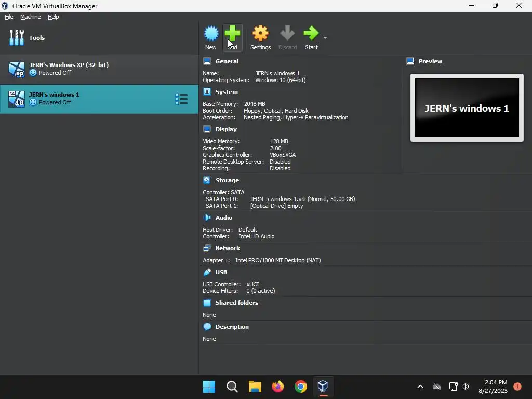This screenshot has width=532, height=399.
Task: Click the Network section icon
Action: (x=207, y=248)
